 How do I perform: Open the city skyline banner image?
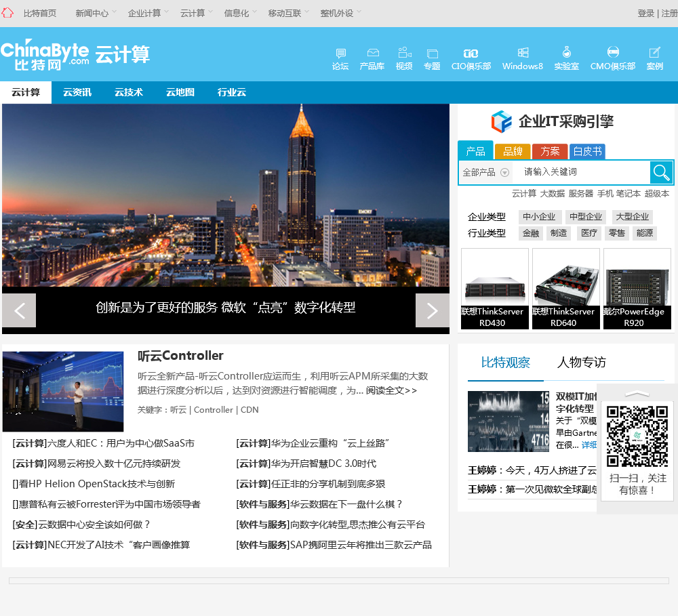[x=226, y=195]
